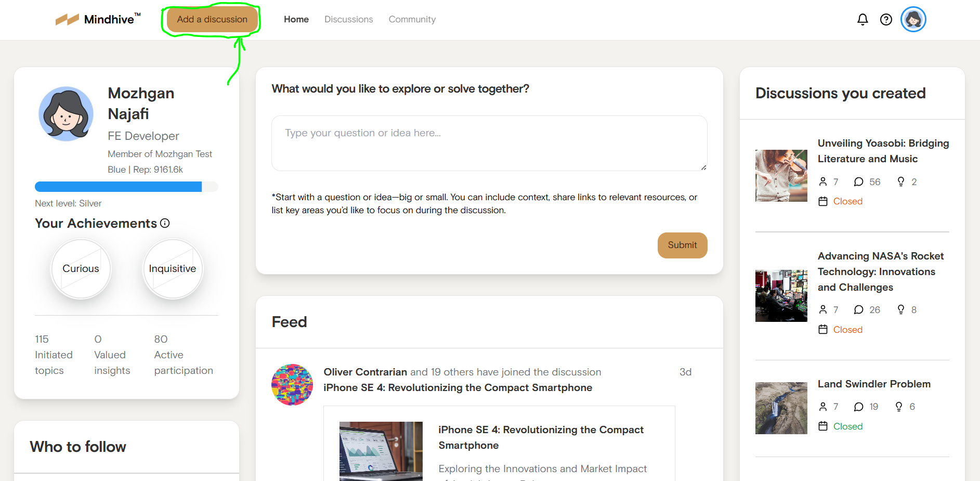Open iPhone SE 4 feed discussion title
Screen dimensions: 980x481
(x=458, y=388)
